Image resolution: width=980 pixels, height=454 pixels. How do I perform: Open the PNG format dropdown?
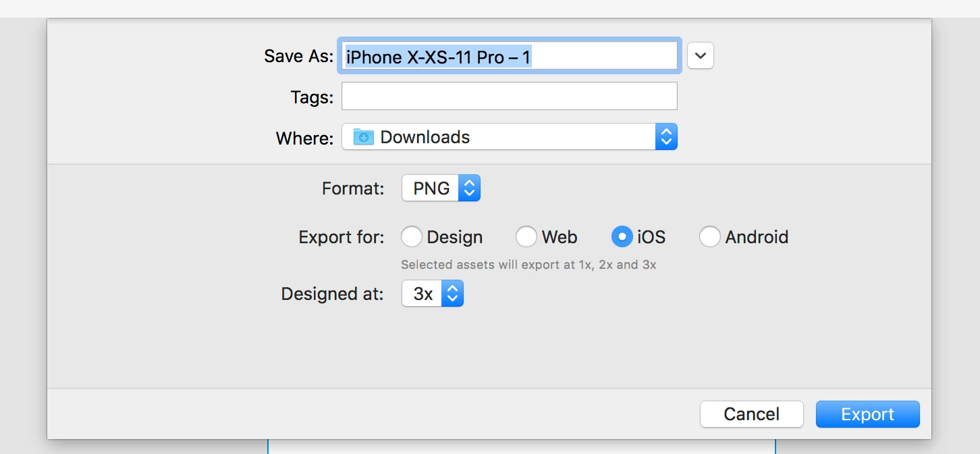441,188
